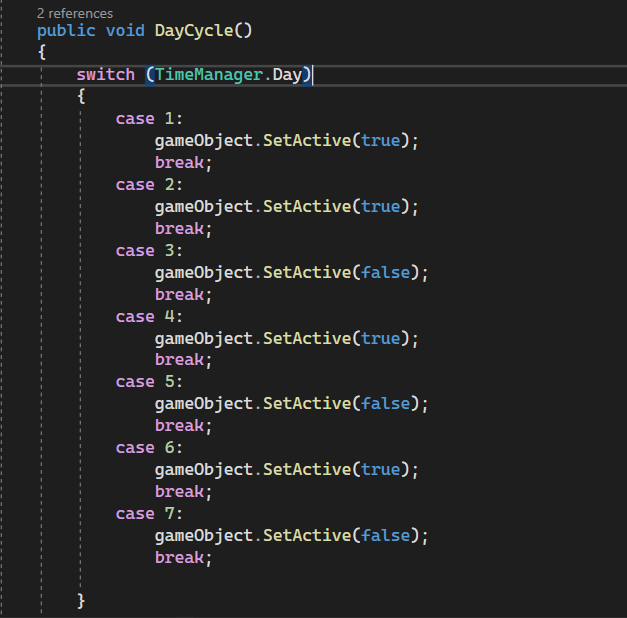Click the 'switch' keyword
The image size is (627, 618).
(x=106, y=75)
